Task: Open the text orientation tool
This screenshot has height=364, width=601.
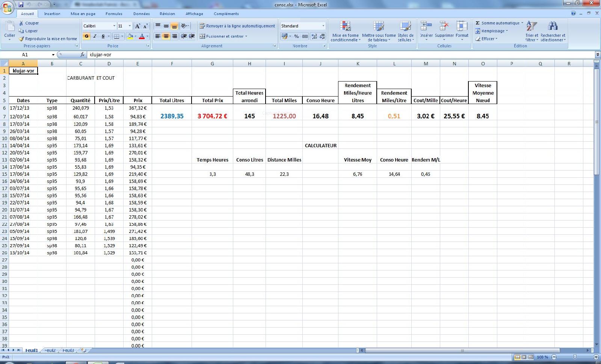Action: click(184, 26)
